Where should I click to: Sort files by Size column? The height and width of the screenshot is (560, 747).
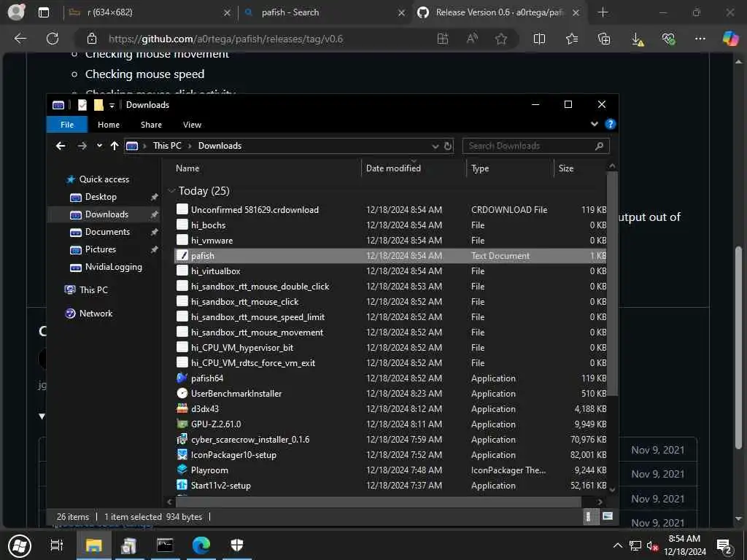tap(565, 168)
